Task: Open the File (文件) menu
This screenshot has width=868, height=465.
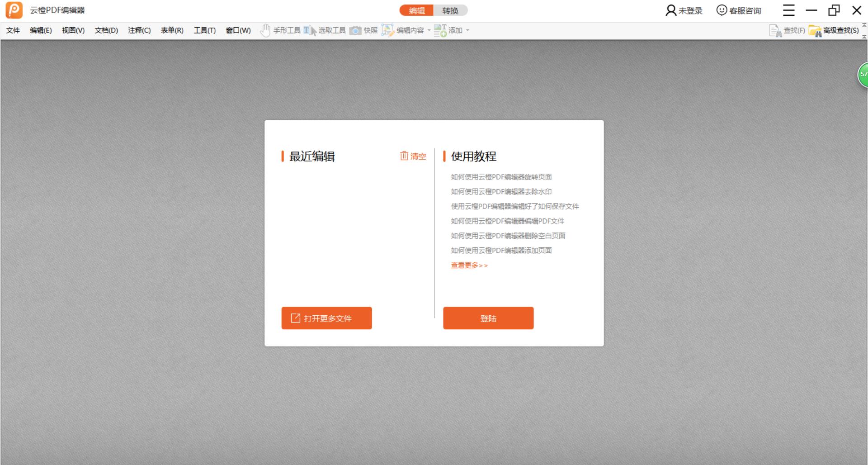Action: click(13, 30)
